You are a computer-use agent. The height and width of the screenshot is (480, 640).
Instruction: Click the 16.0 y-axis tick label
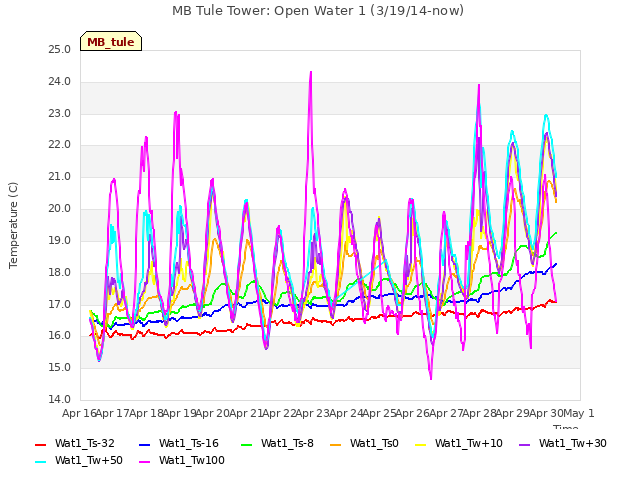tap(60, 336)
